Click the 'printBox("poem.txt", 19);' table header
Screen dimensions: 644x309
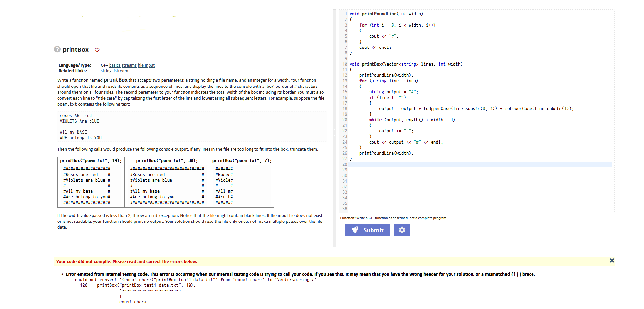pos(91,160)
